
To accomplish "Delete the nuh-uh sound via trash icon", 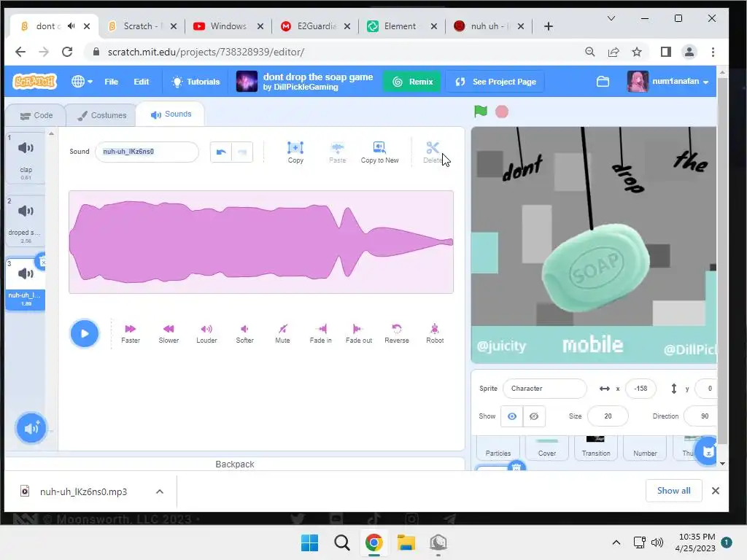I will point(42,262).
